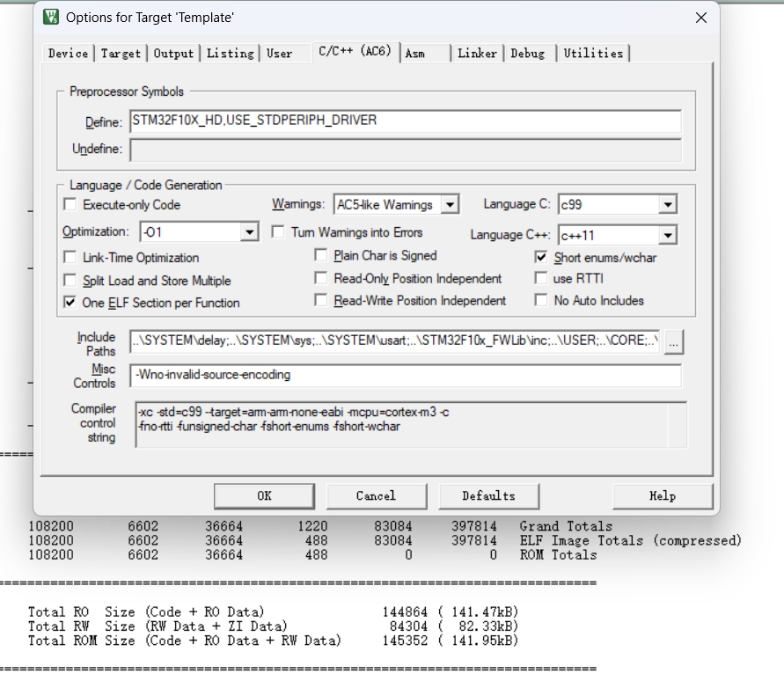Click the Define preprocessor symbols field
Screen dimensions: 784x681
[x=406, y=121]
